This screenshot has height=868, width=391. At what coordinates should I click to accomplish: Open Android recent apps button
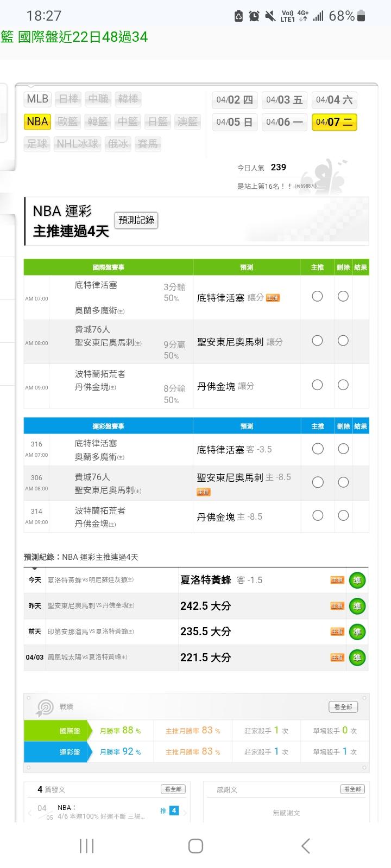[x=86, y=845]
